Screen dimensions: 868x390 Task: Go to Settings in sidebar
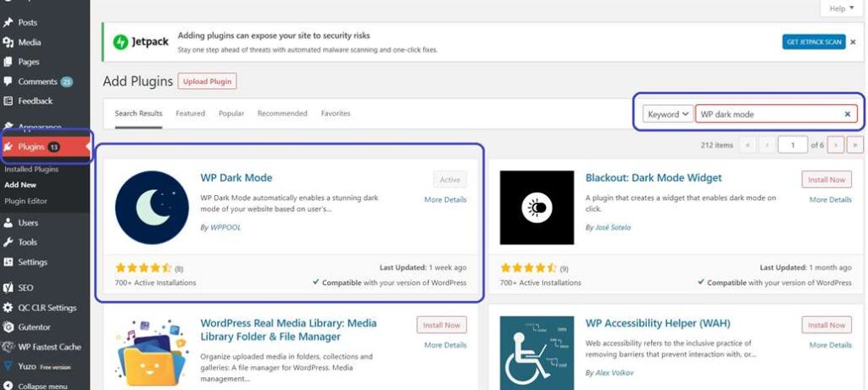click(x=32, y=262)
